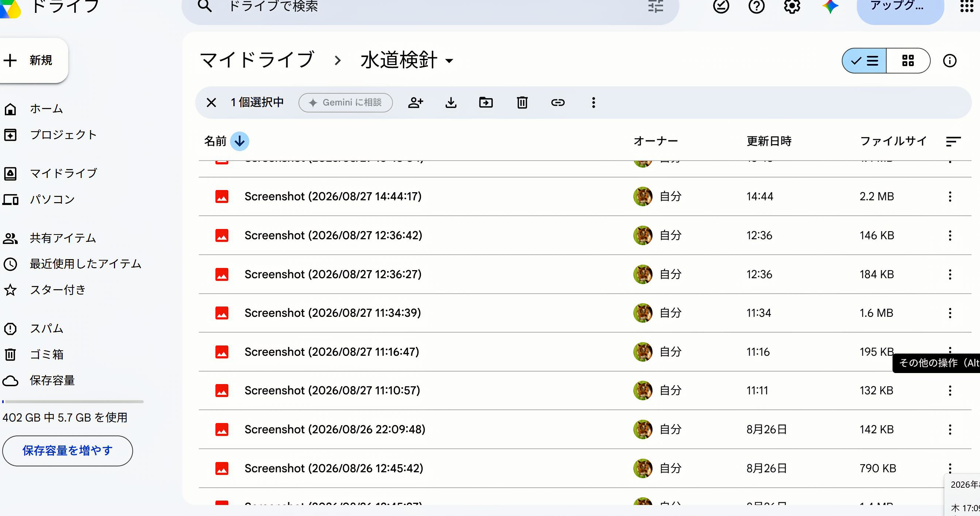
Task: Open 共有アイテム in sidebar
Action: [x=63, y=239]
